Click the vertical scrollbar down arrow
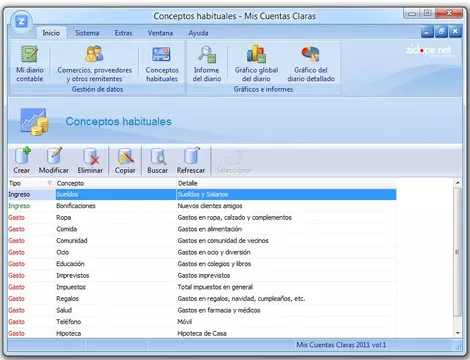This screenshot has height=360, width=470. (458, 333)
